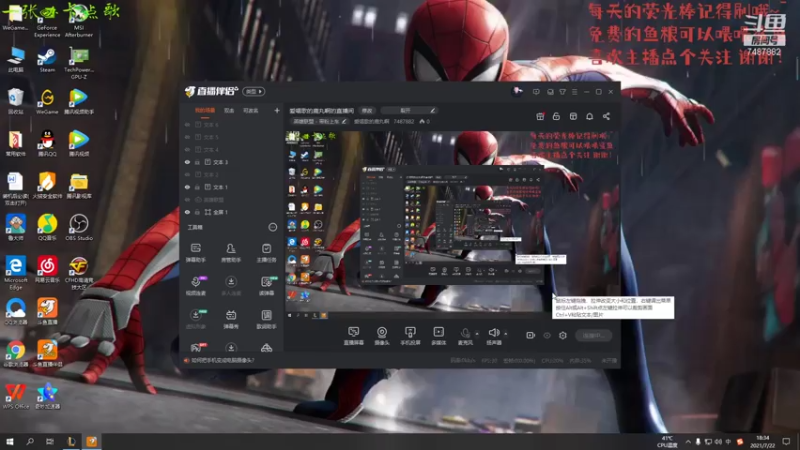This screenshot has height=450, width=800.
Task: Add a 多媒体 media source
Action: point(438,336)
